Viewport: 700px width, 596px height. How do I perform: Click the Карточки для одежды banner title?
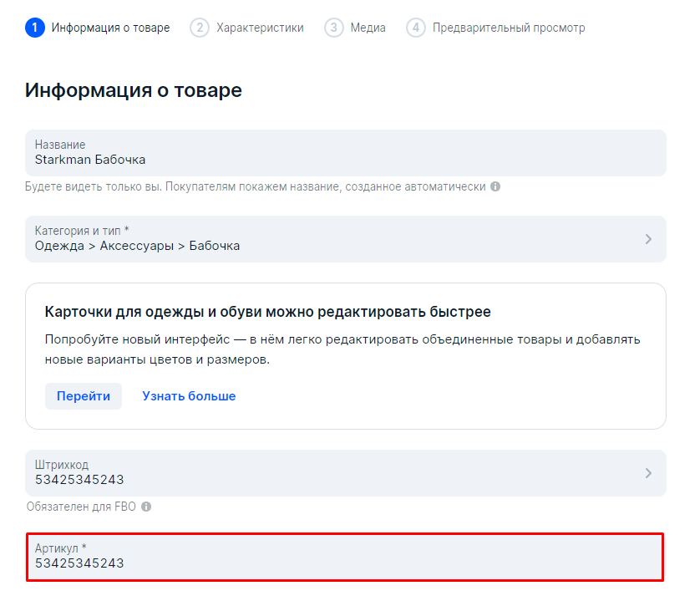pyautogui.click(x=267, y=312)
